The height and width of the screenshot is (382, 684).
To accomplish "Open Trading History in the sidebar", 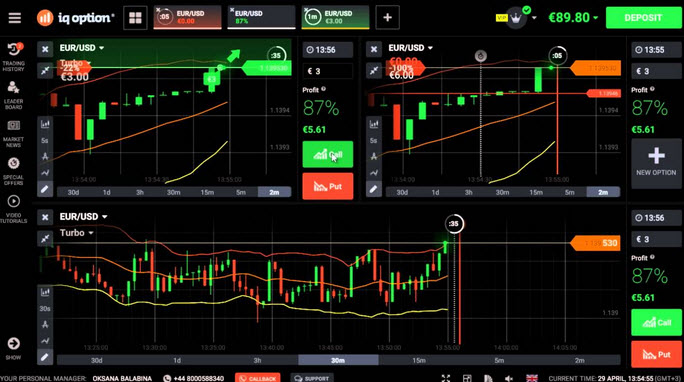I will 14,57.
